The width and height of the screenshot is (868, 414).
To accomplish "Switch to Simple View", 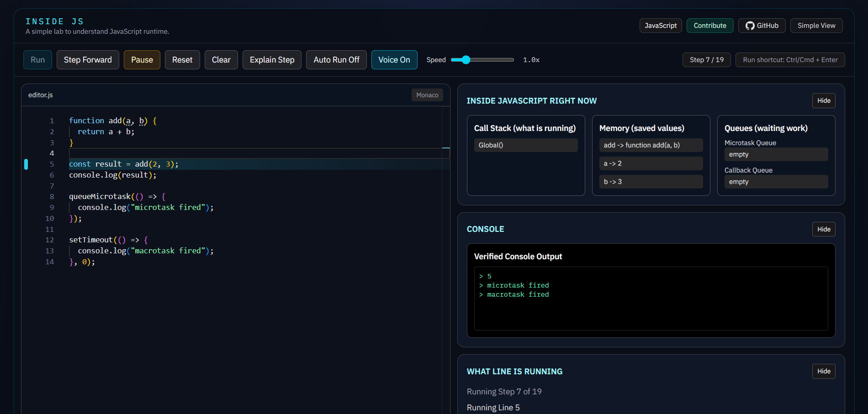I will (x=816, y=26).
